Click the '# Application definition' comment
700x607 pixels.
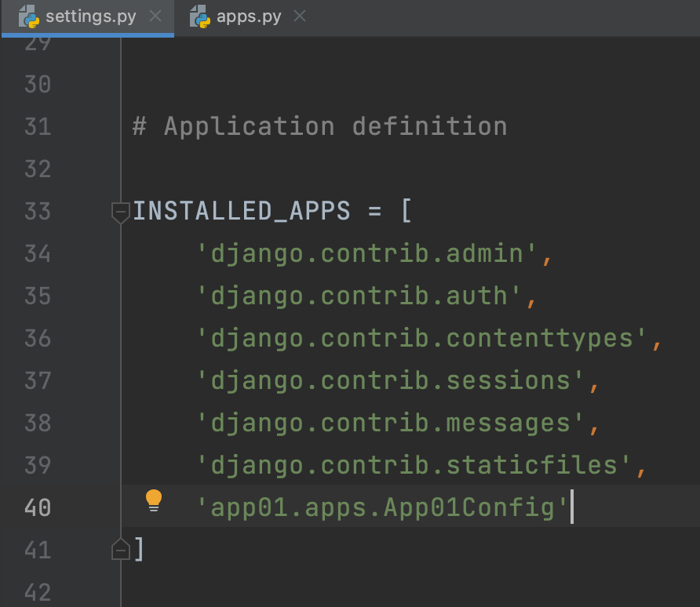(319, 127)
